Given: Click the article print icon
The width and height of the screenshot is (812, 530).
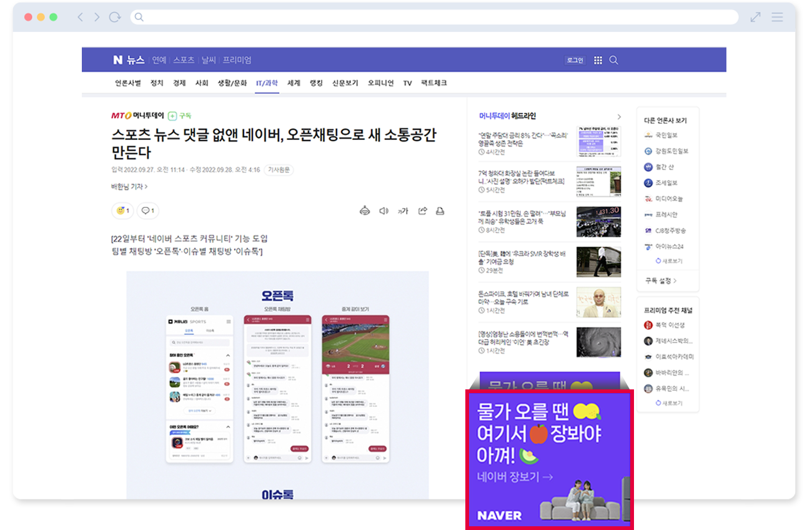Looking at the screenshot, I should (440, 211).
